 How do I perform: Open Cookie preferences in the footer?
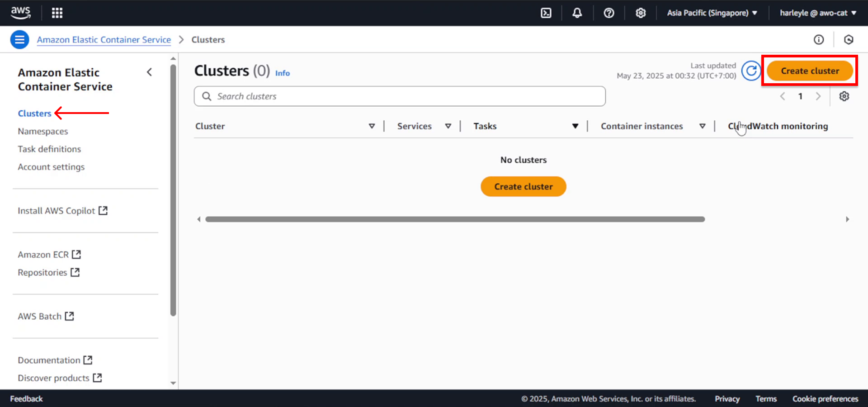(x=825, y=398)
